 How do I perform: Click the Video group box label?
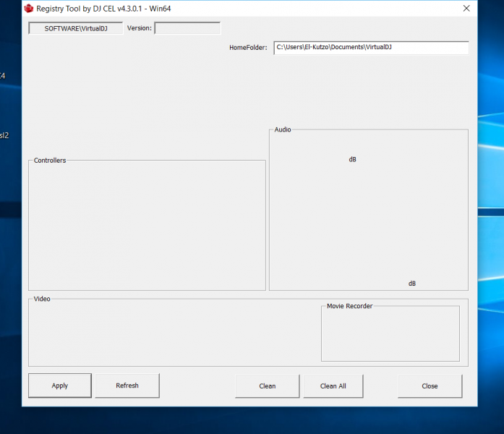[42, 299]
